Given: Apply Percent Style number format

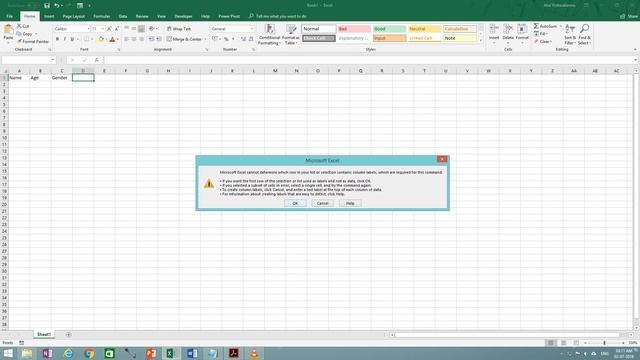Looking at the screenshot, I should pyautogui.click(x=226, y=39).
